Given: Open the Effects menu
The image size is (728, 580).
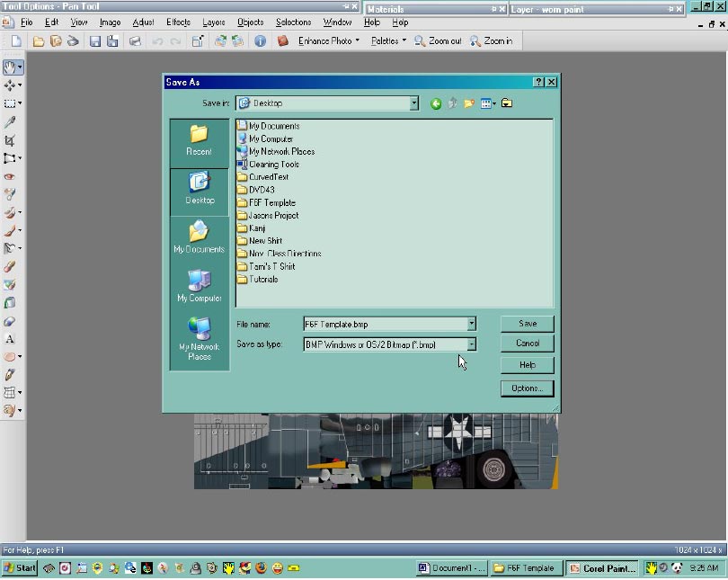Looking at the screenshot, I should pyautogui.click(x=178, y=22).
